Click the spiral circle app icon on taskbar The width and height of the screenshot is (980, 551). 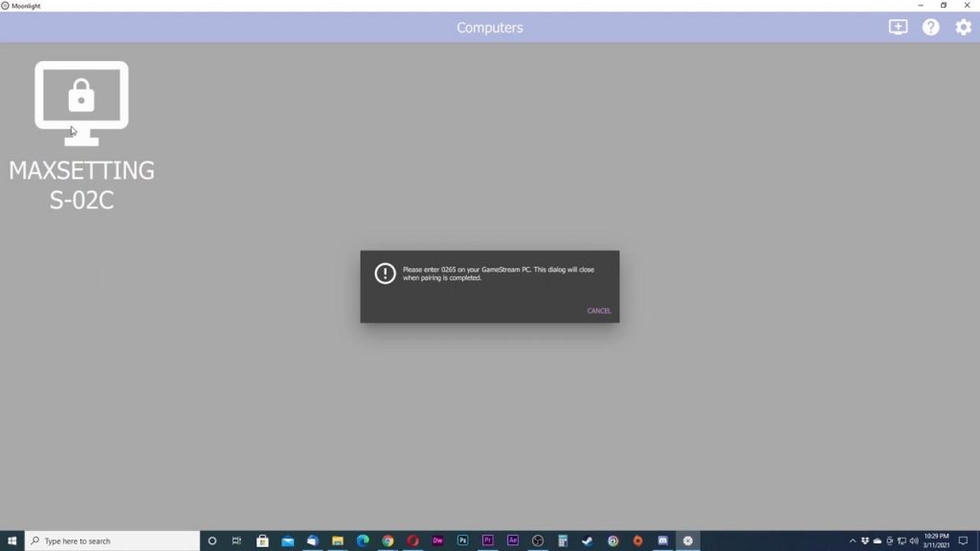click(x=612, y=540)
